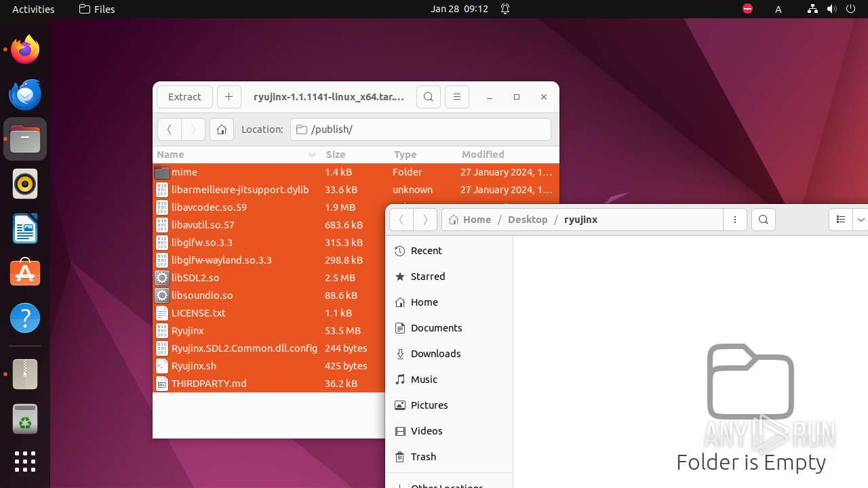This screenshot has width=868, height=488.
Task: Open Pictures in the Files sidebar
Action: click(x=448, y=405)
